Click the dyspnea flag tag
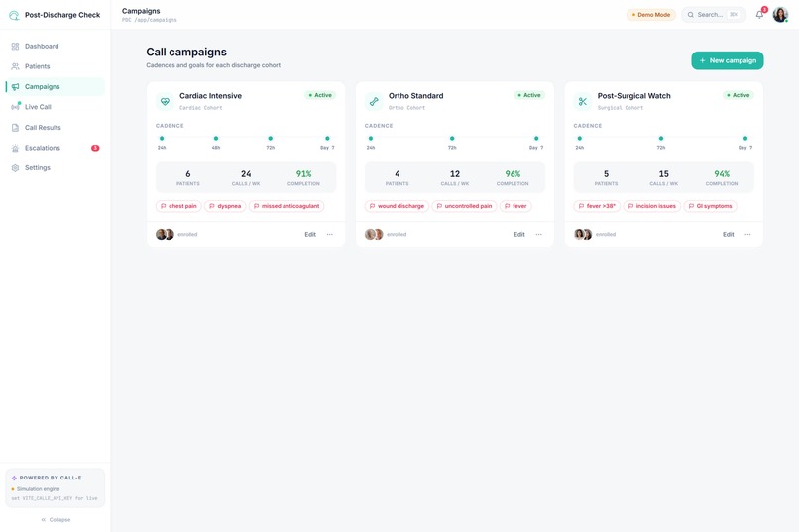 (x=225, y=206)
